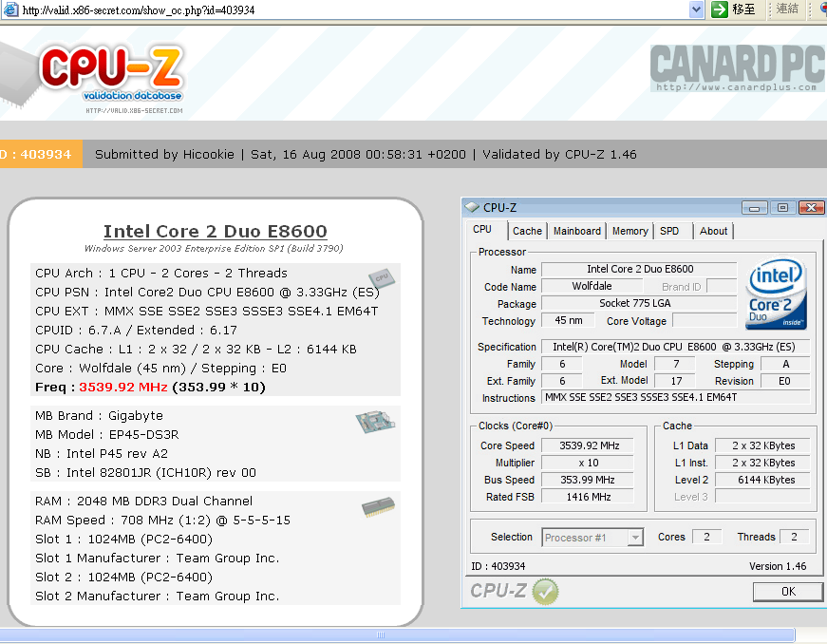Click the Cores count field
Image resolution: width=827 pixels, height=644 pixels.
(x=706, y=537)
